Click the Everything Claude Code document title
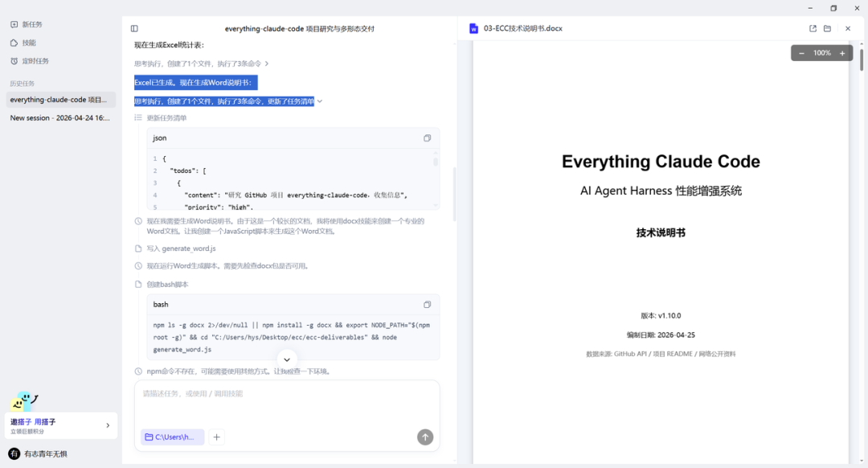Screen dimensions: 868x468 [x=661, y=162]
